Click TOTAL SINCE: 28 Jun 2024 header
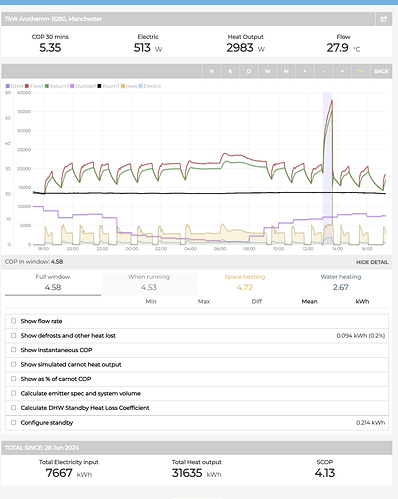Viewport: 398px width, 499px height. click(42, 448)
